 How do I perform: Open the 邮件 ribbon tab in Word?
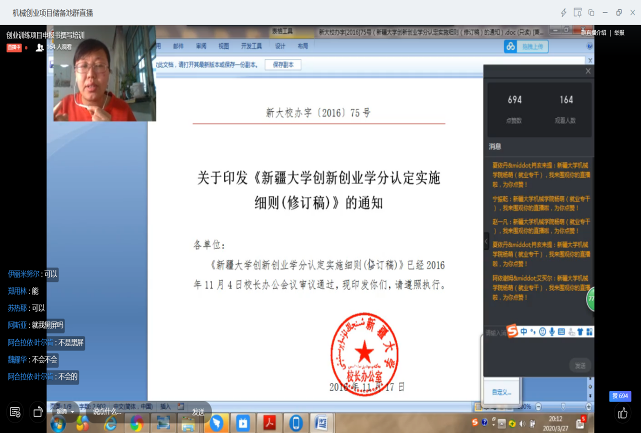(178, 46)
